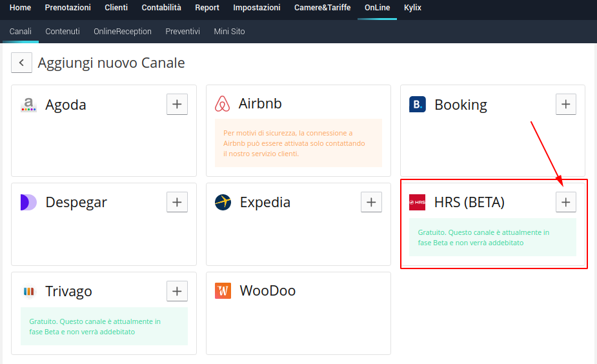Click the HRS 'Gratuito' beta notice

pyautogui.click(x=492, y=238)
